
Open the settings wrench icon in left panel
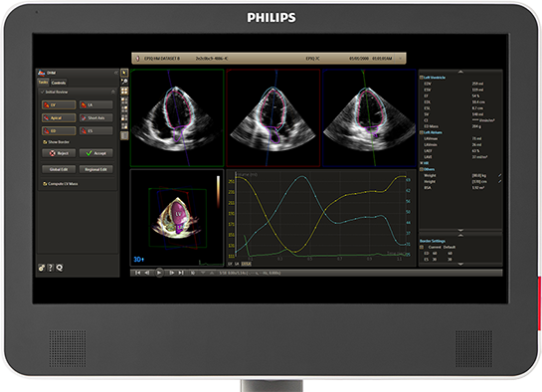pyautogui.click(x=42, y=268)
